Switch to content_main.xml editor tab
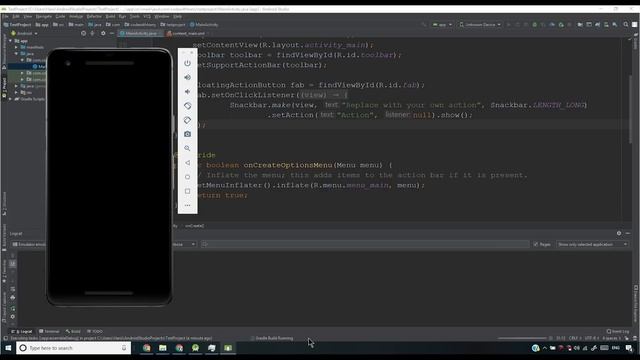640x360 pixels. click(x=188, y=33)
